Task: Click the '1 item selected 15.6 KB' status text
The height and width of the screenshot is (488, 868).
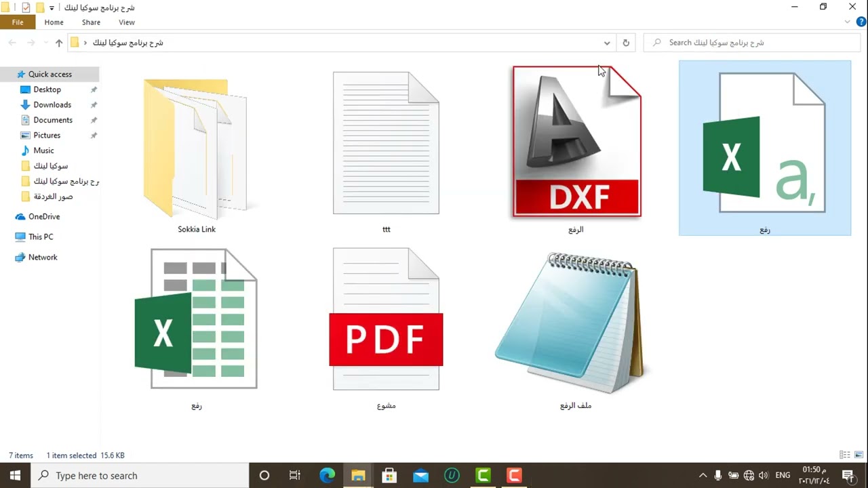Action: (85, 455)
